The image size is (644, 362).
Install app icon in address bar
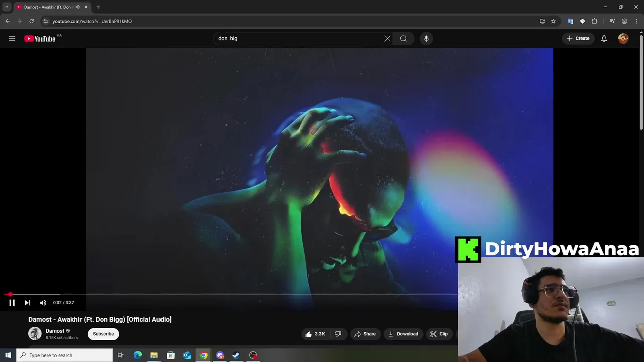point(542,21)
